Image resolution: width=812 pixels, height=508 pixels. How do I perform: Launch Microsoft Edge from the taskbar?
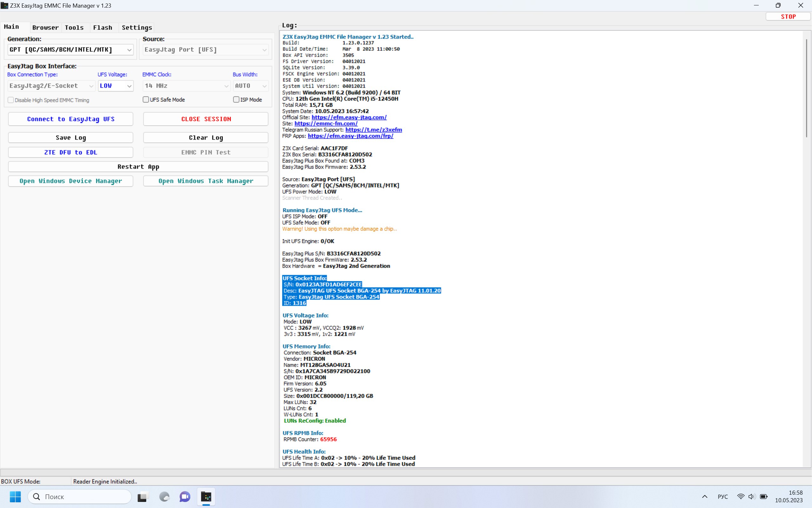click(x=164, y=497)
